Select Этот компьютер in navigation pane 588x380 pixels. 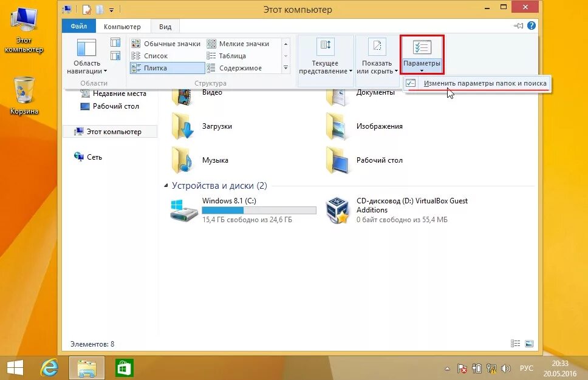coord(109,132)
